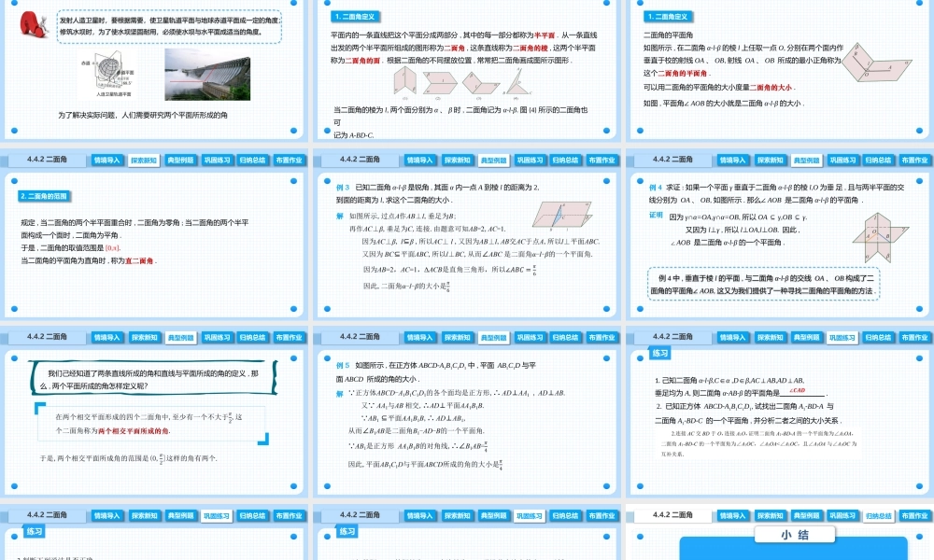
Task: Open 探索新知 tab on the 小结 slide
Action: (x=770, y=515)
